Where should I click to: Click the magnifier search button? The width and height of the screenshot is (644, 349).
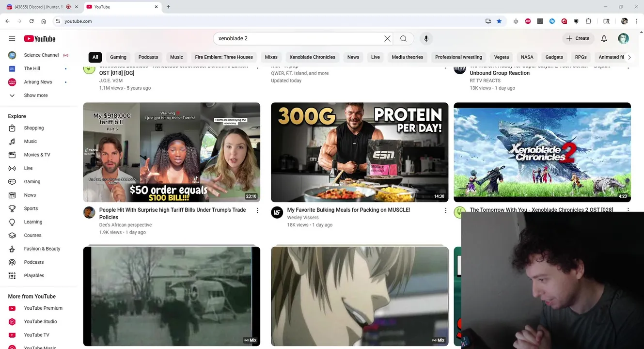click(x=403, y=39)
